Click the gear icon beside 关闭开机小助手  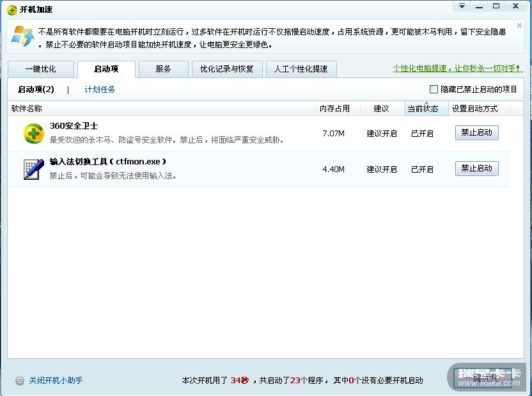click(20, 381)
